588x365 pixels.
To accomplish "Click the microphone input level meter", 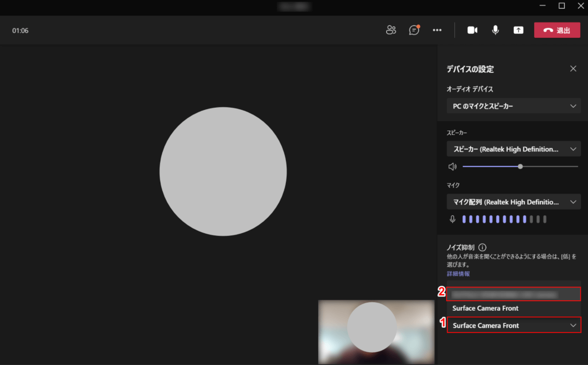I will tap(504, 219).
